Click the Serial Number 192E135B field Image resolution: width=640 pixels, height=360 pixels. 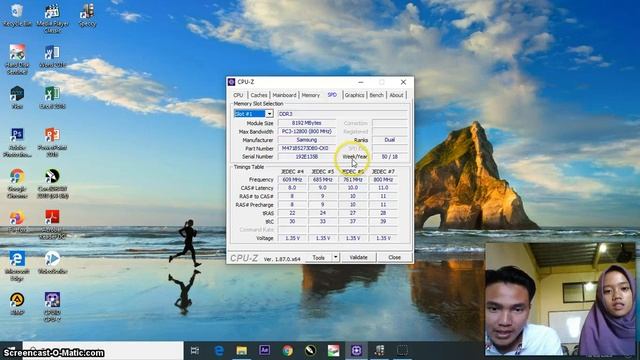click(307, 157)
